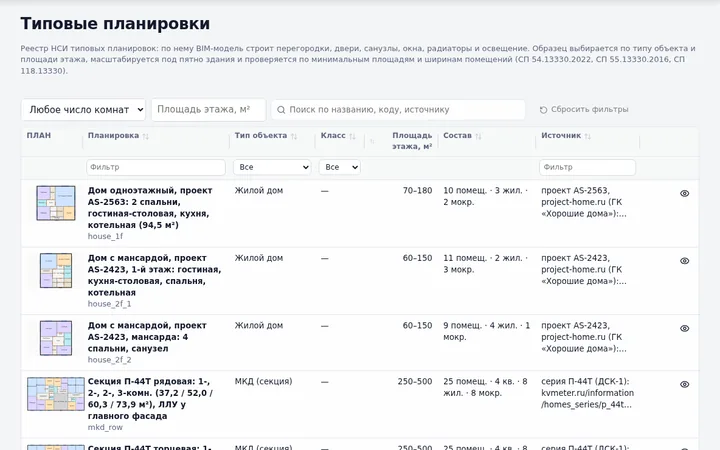Click the Секция П-44Т рядовая title
Viewport: 720px width, 450px height.
point(150,399)
